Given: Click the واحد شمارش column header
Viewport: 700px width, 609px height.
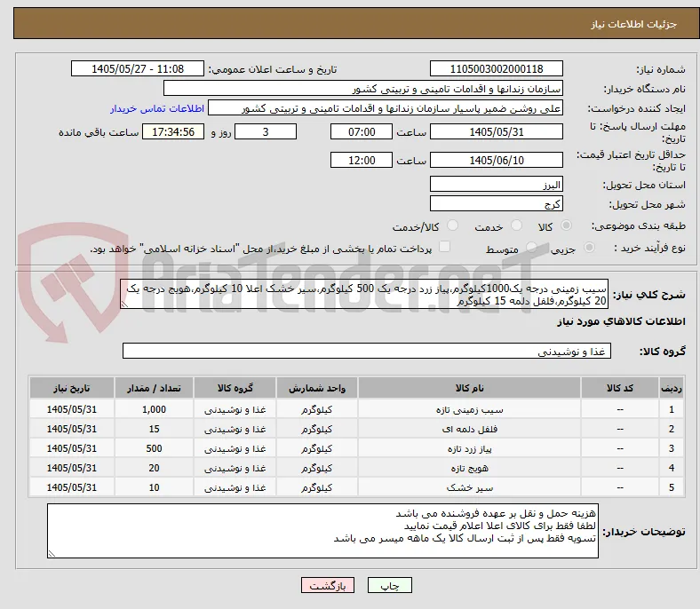Looking at the screenshot, I should (x=317, y=388).
